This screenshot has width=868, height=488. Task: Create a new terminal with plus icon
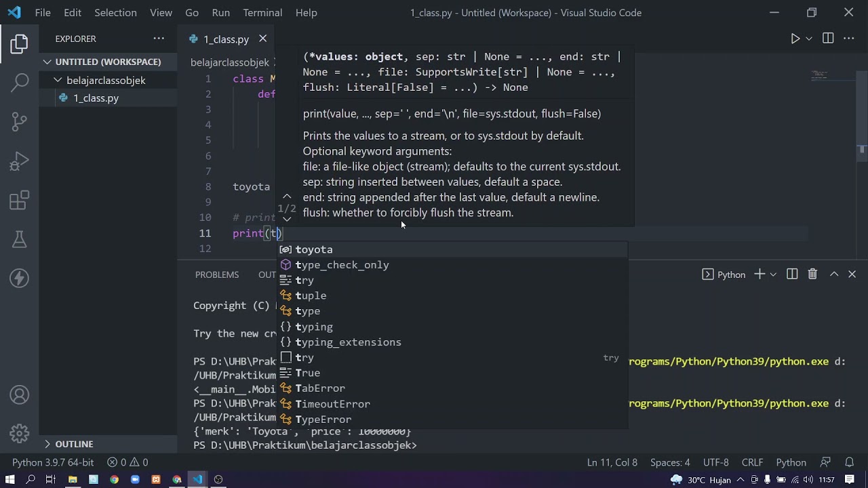pyautogui.click(x=759, y=274)
